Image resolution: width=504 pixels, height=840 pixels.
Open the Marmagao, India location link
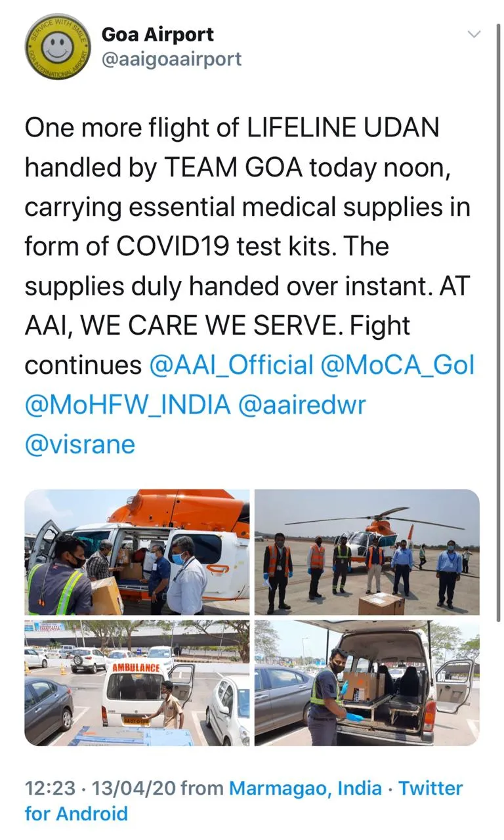(305, 787)
